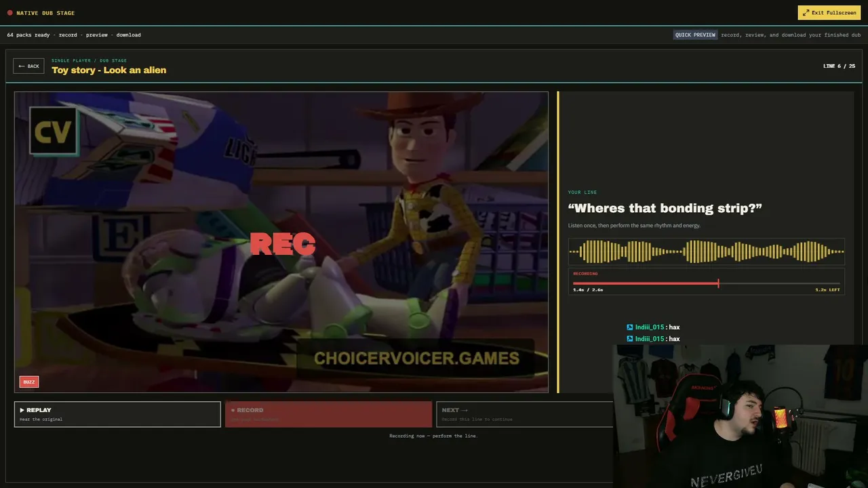Click the "record, review, and download your finished dub" text
868x488 pixels.
(791, 35)
